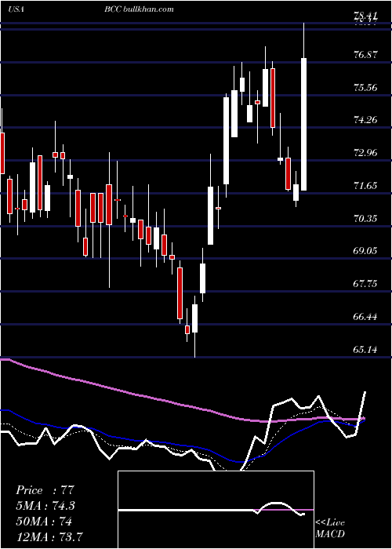Image resolution: width=392 pixels, height=549 pixels.
Task: Select the 66.44 price level label
Action: tap(366, 317)
